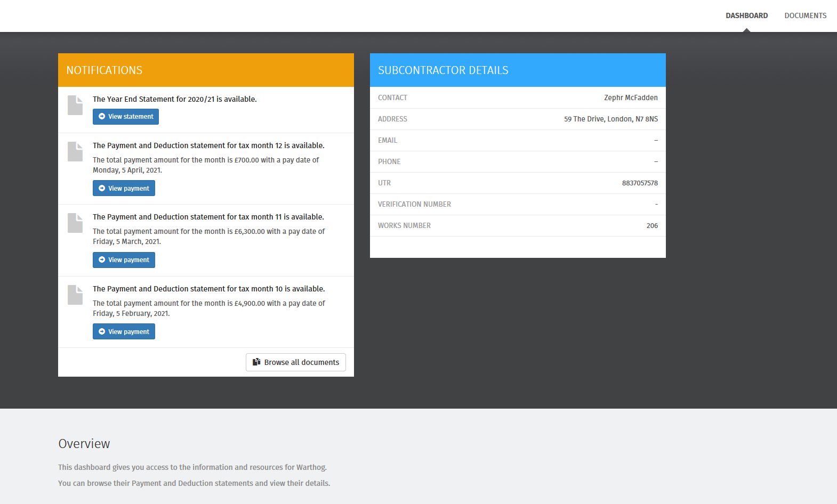
Task: Click the CONTACT label
Action: [x=392, y=97]
